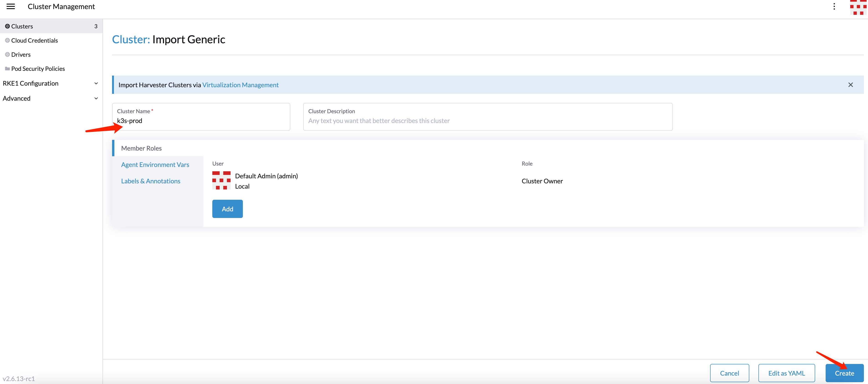Click the Drivers globe icon
The image size is (868, 384).
(x=7, y=55)
